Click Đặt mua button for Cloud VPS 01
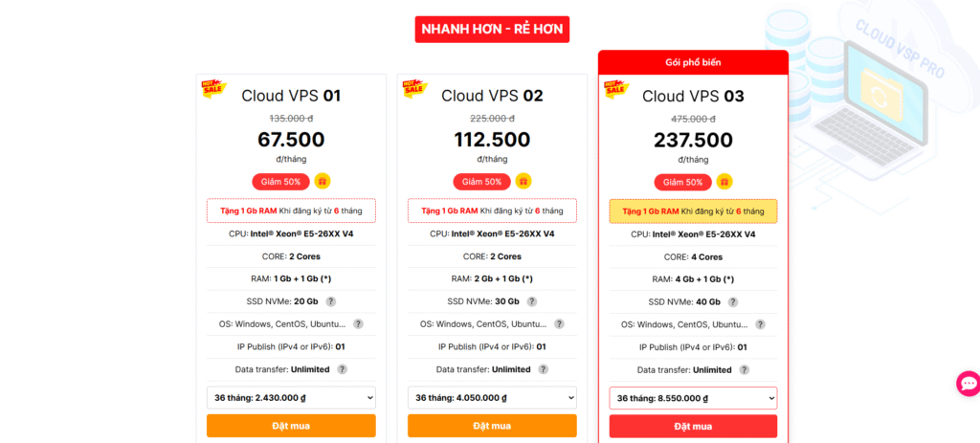The width and height of the screenshot is (980, 443). [291, 426]
